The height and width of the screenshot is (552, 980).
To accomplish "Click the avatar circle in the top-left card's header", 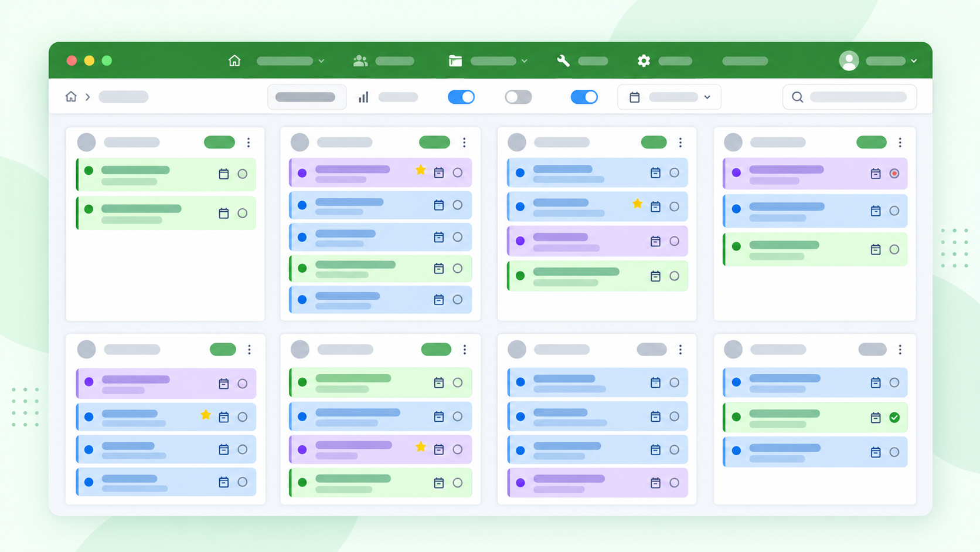I will point(87,142).
